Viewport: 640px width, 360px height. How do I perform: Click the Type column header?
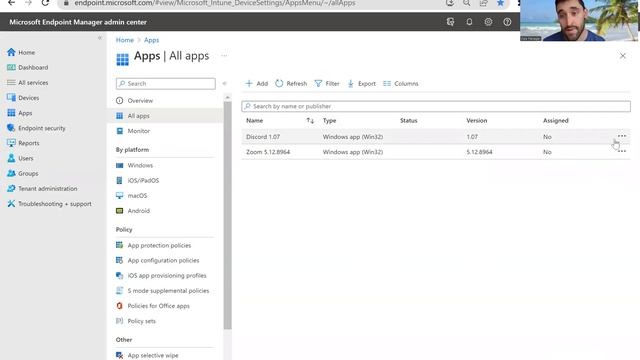point(329,120)
